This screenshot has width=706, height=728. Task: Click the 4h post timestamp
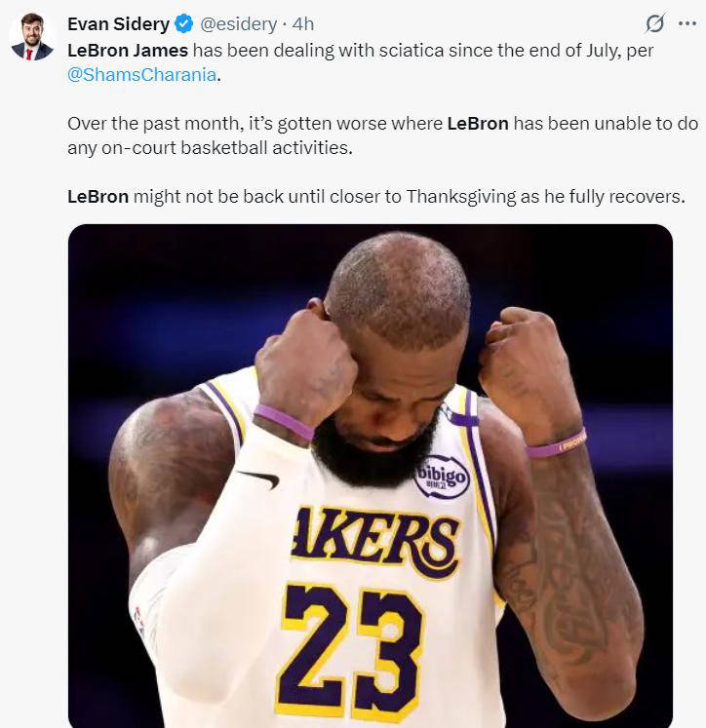point(303,24)
